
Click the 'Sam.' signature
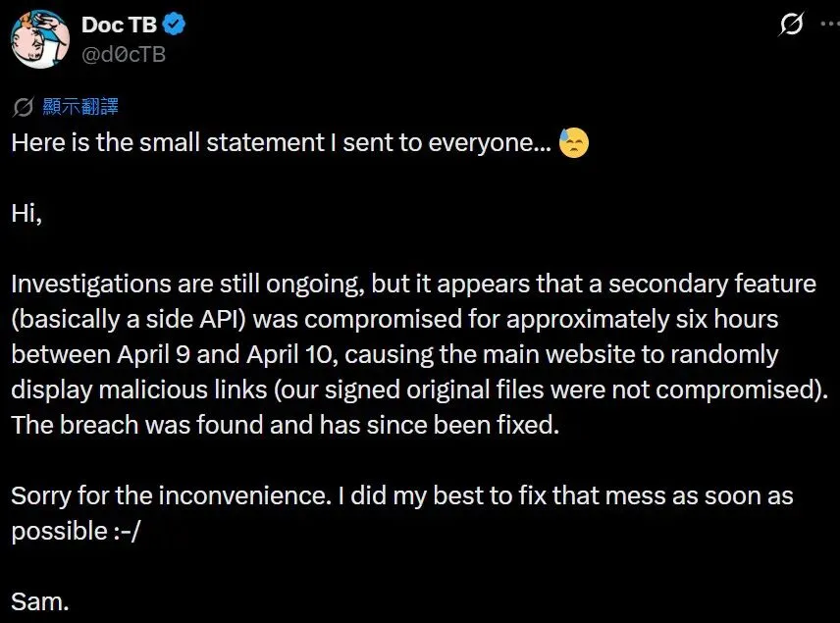point(40,602)
